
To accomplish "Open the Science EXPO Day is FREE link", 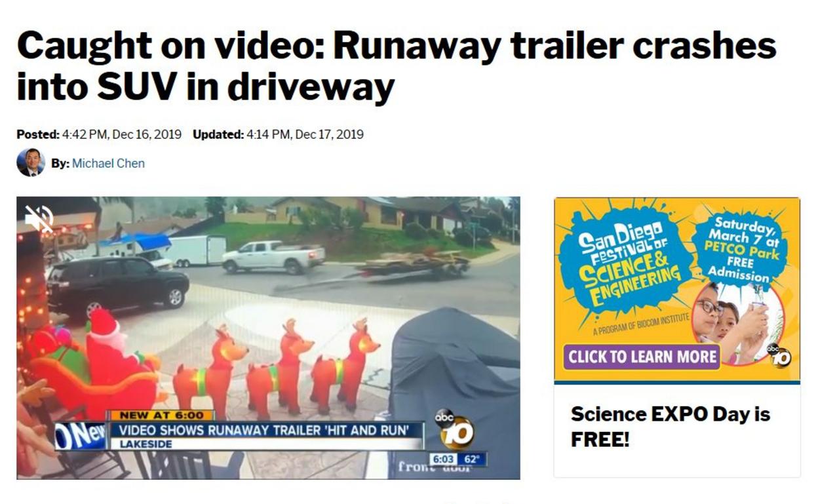I will coord(670,426).
